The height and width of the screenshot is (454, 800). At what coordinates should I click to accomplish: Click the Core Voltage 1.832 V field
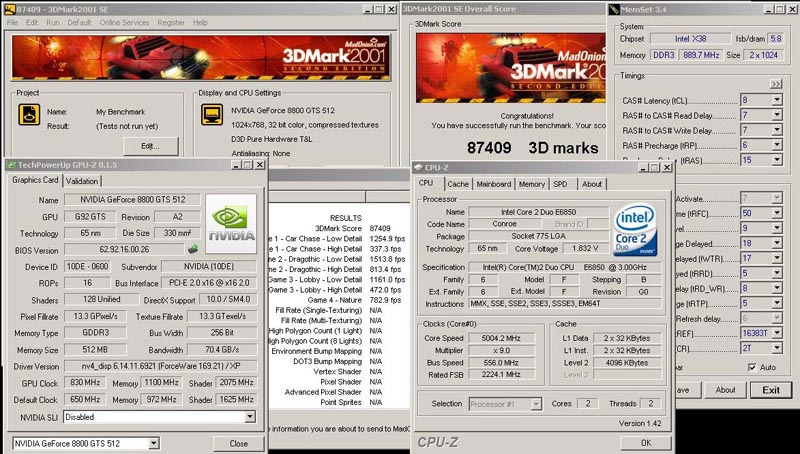pyautogui.click(x=585, y=248)
